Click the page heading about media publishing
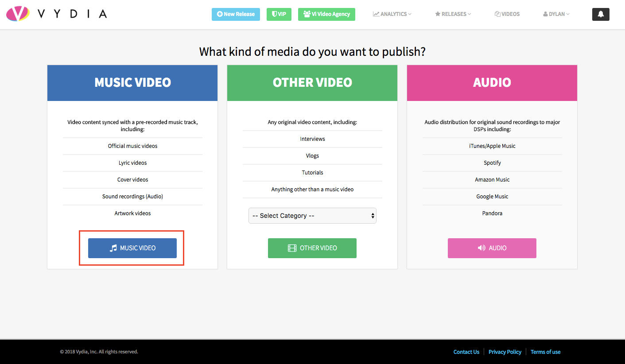Viewport: 625px width, 364px height. click(312, 52)
